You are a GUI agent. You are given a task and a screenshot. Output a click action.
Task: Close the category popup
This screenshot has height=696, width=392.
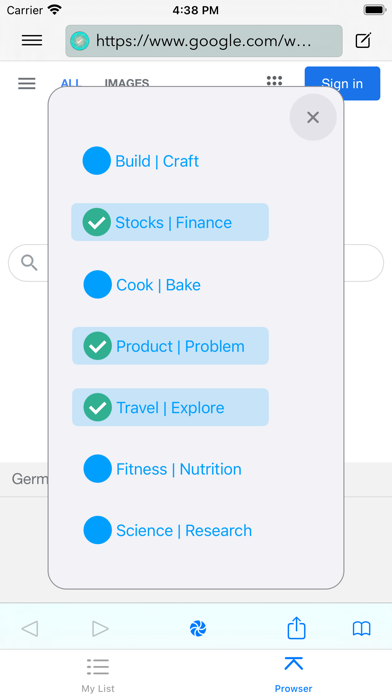pyautogui.click(x=313, y=117)
